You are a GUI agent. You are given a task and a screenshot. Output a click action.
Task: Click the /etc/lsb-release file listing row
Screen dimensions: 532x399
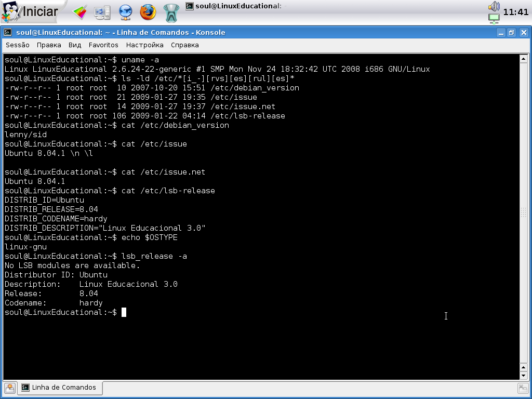click(145, 116)
